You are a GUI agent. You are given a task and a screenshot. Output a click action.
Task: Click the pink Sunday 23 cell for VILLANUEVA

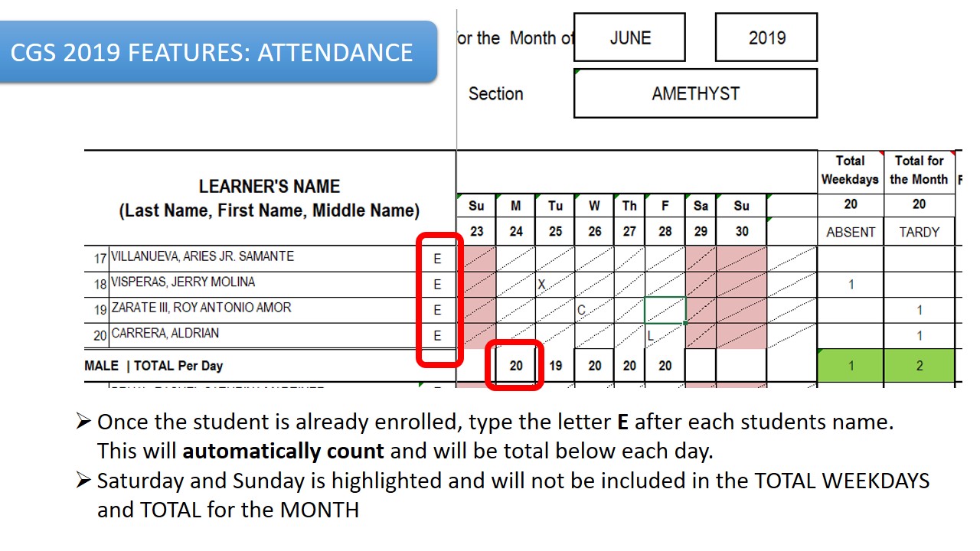pyautogui.click(x=476, y=259)
